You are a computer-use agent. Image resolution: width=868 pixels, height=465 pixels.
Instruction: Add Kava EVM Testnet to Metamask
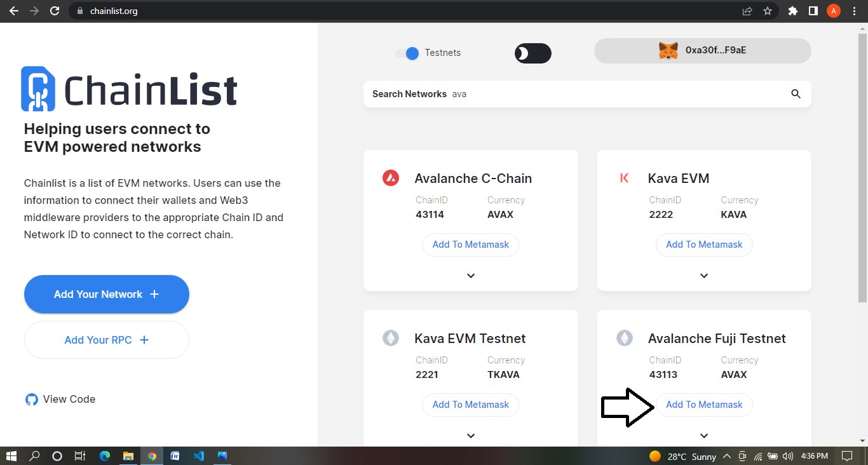tap(470, 405)
